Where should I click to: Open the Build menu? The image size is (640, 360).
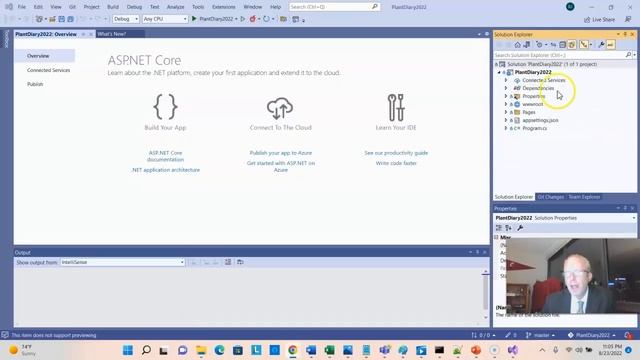[113, 7]
